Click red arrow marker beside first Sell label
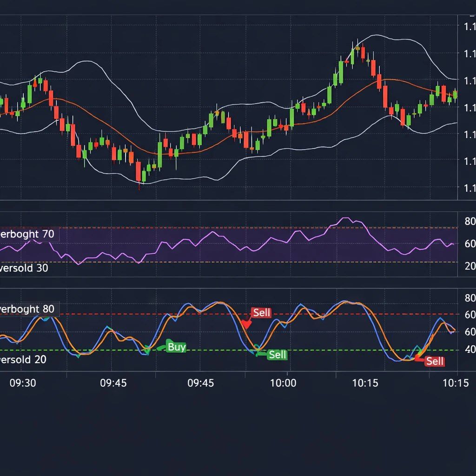Viewport: 476px width, 476px height. [x=245, y=324]
